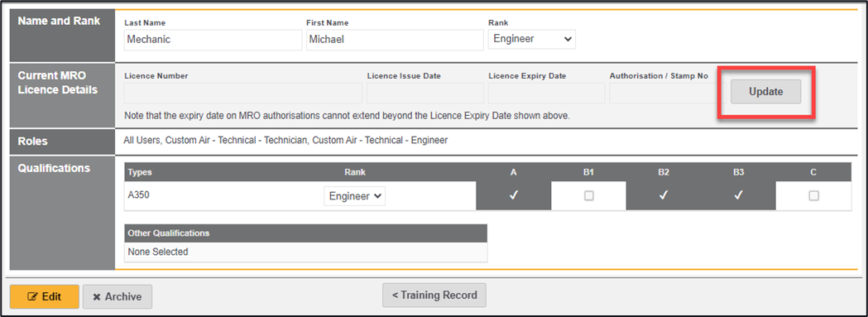Click the Licence Expiry Date field
The height and width of the screenshot is (317, 868).
point(546,93)
